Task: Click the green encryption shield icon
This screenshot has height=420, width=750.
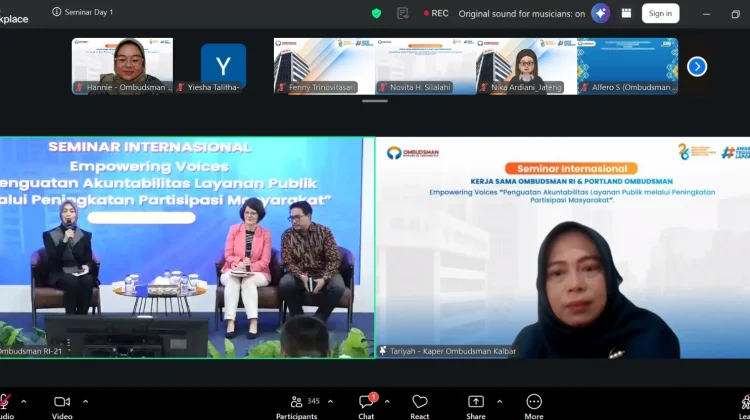Action: [376, 13]
